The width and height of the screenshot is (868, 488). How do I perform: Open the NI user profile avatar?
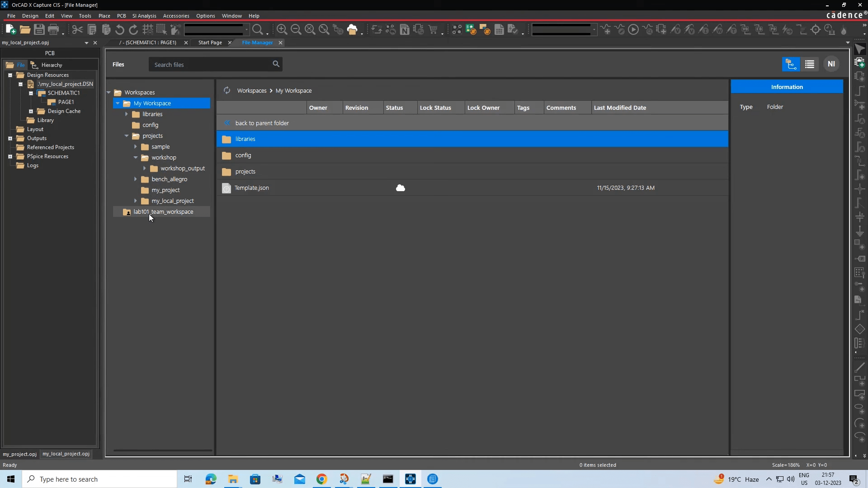[831, 64]
